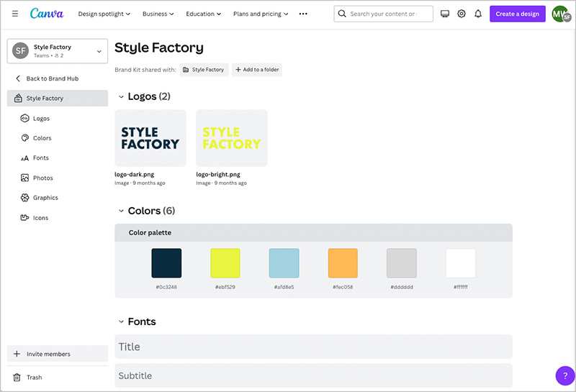
Task: Select the light blue #afd8e5 swatch
Action: (x=284, y=263)
